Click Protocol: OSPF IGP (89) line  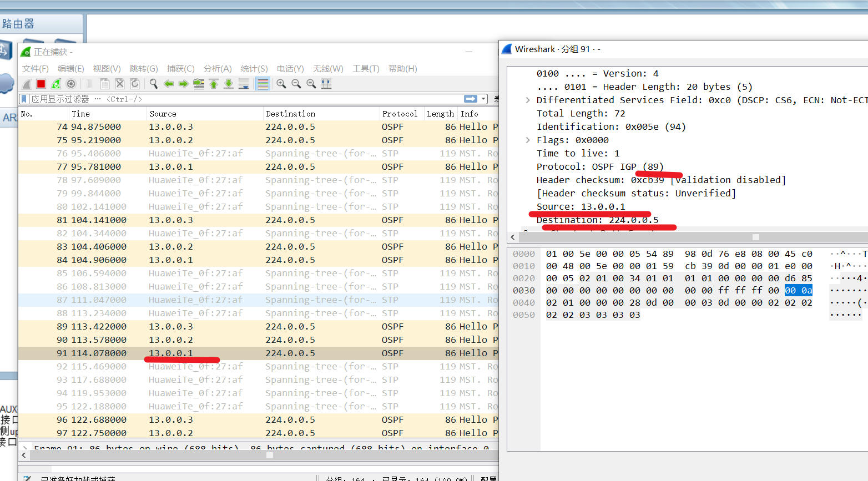[600, 167]
